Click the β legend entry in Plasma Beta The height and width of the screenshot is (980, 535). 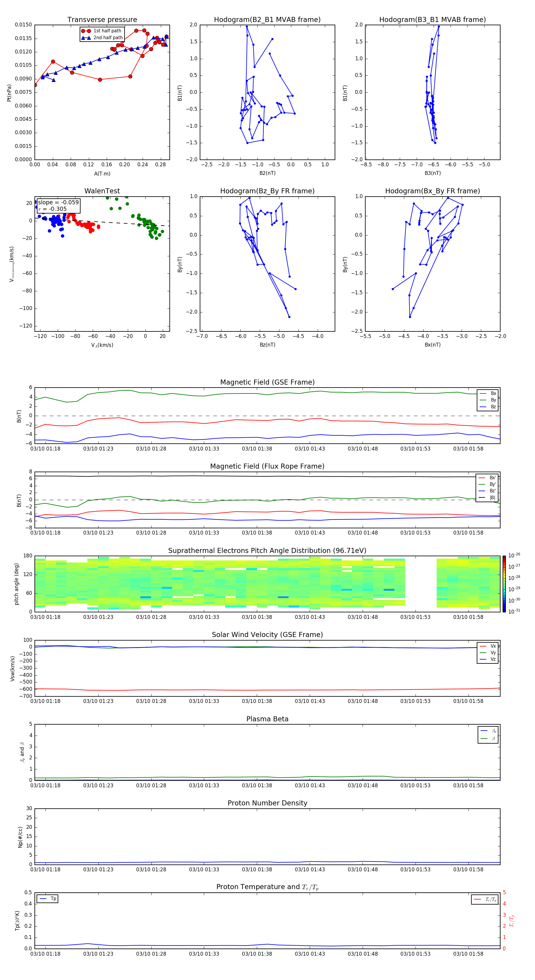(488, 739)
